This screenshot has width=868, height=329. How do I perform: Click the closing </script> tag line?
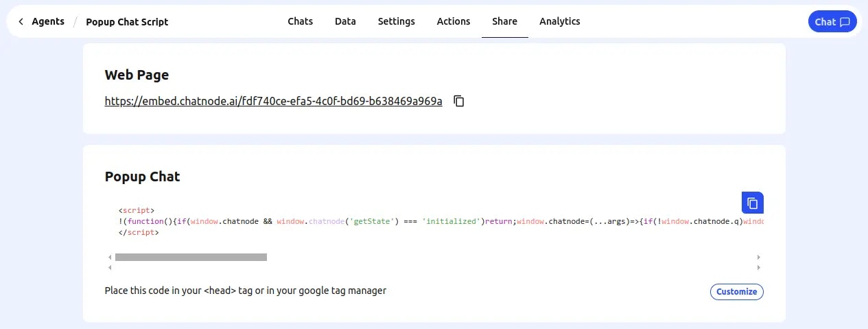click(x=139, y=233)
